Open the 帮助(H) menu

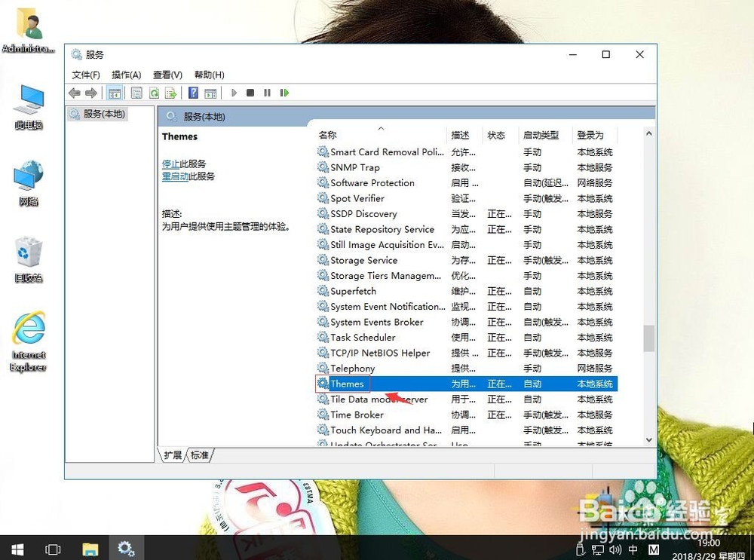209,75
